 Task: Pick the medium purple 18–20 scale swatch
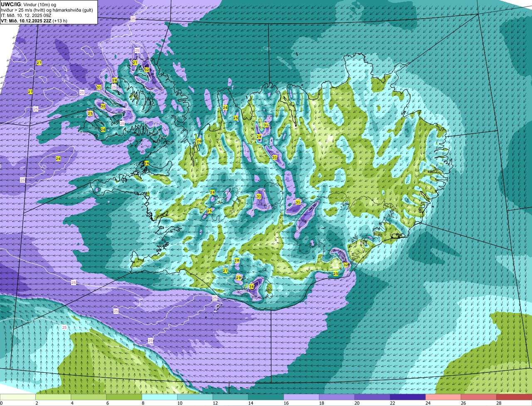(337, 397)
